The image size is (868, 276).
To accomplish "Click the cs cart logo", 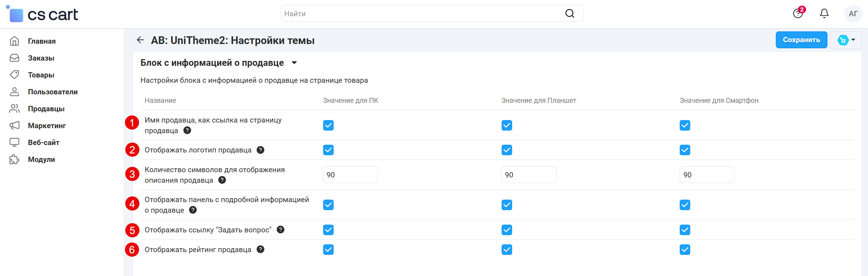I will pos(43,14).
